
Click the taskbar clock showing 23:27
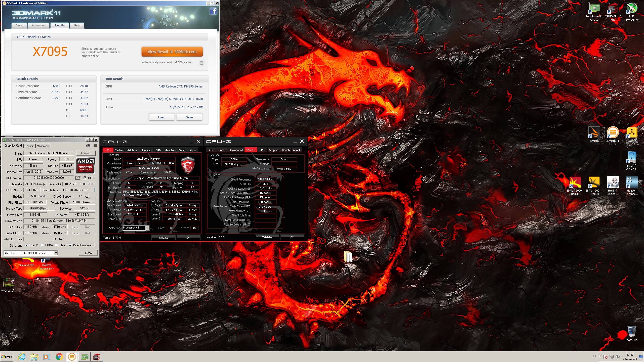tap(630, 357)
